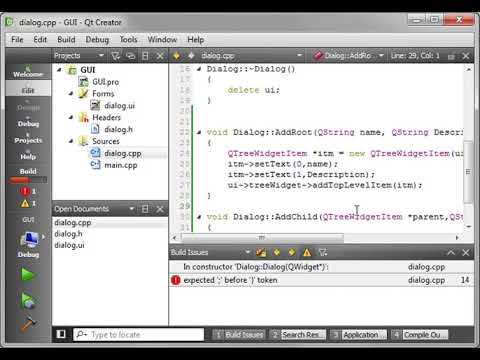Collapse the GUI project node

tap(59, 70)
